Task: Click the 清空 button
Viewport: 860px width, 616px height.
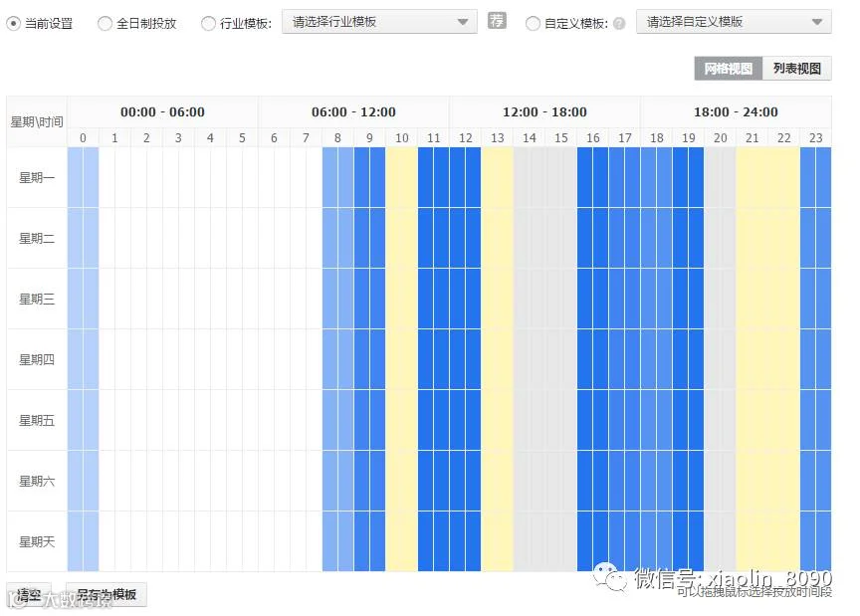Action: click(x=29, y=595)
